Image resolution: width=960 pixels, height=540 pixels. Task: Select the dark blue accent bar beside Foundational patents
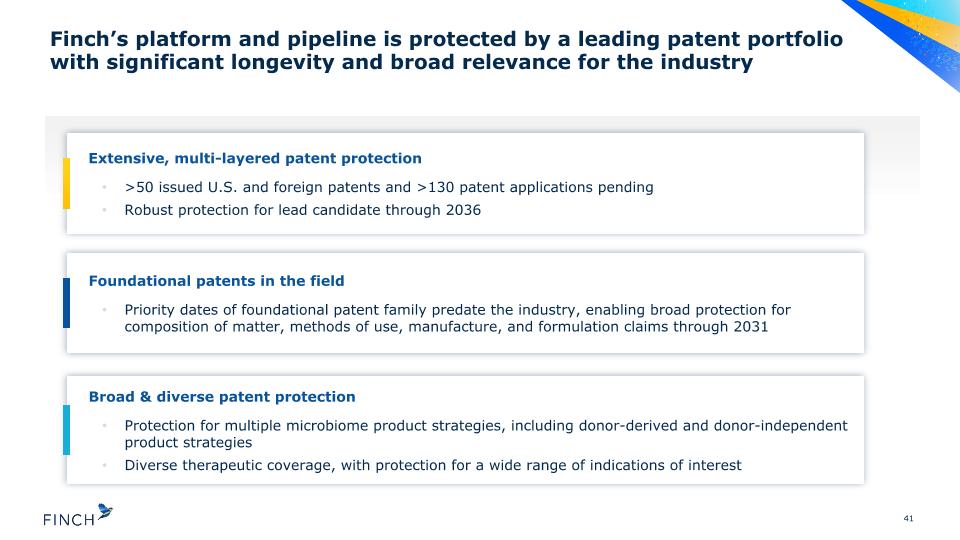pyautogui.click(x=66, y=303)
